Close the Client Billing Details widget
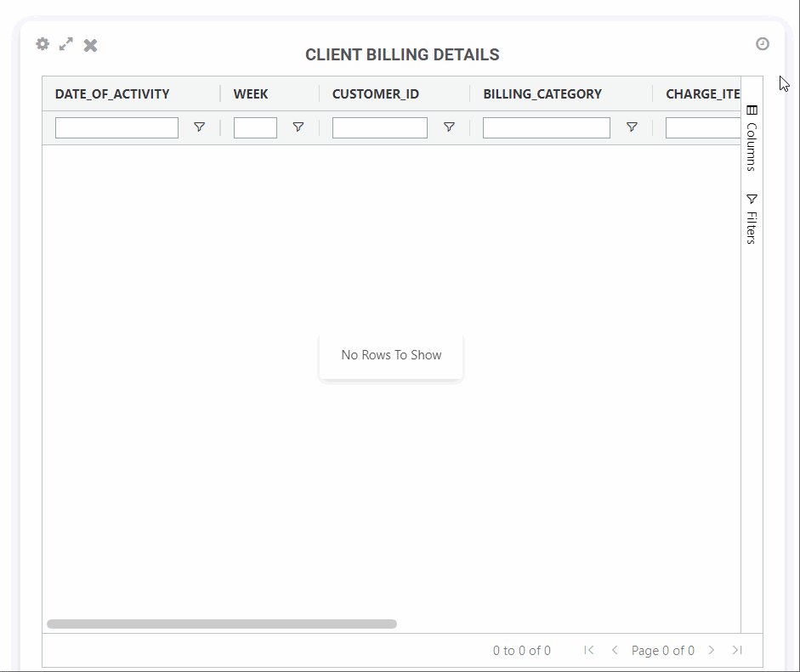 pos(90,45)
